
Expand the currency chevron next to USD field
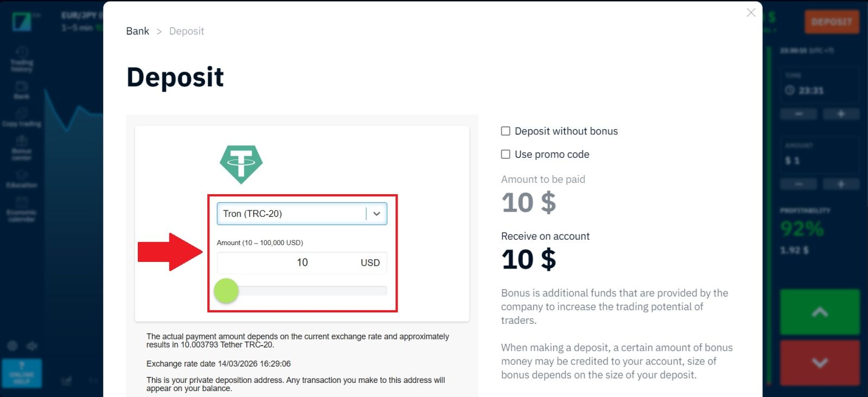tap(376, 213)
